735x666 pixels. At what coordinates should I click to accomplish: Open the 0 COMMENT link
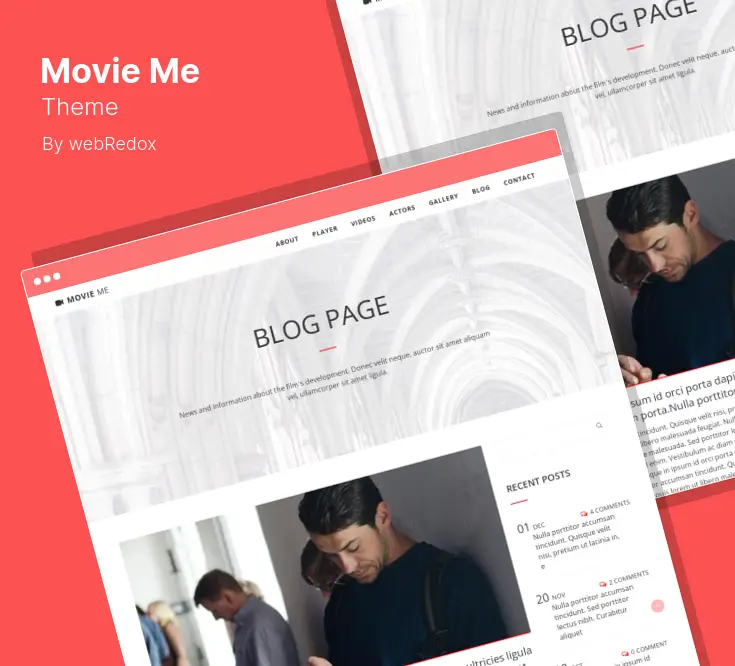[649, 647]
